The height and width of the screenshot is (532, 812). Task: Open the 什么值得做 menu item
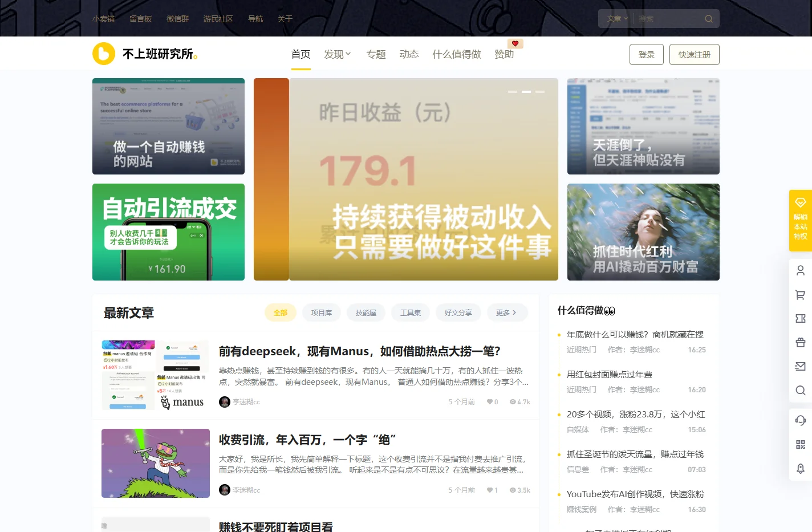pyautogui.click(x=457, y=54)
